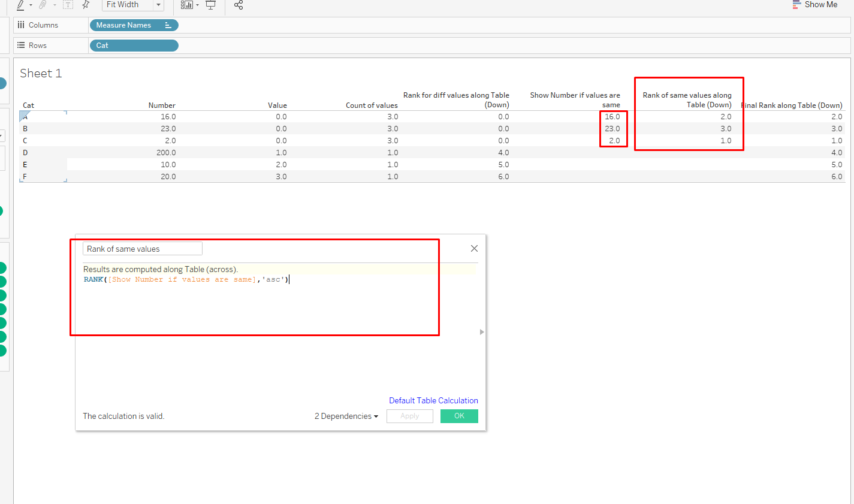Click Number cell 10.0 in row E
854x504 pixels.
168,165
